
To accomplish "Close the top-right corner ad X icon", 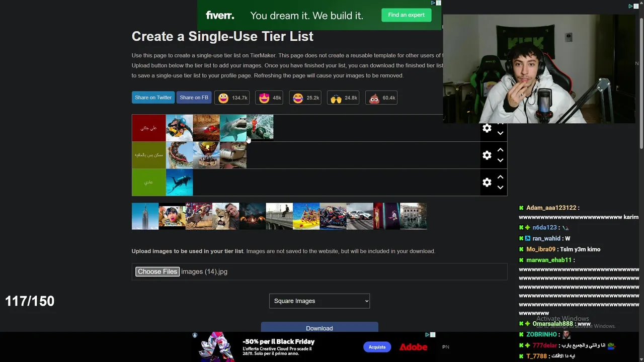I will (x=636, y=6).
